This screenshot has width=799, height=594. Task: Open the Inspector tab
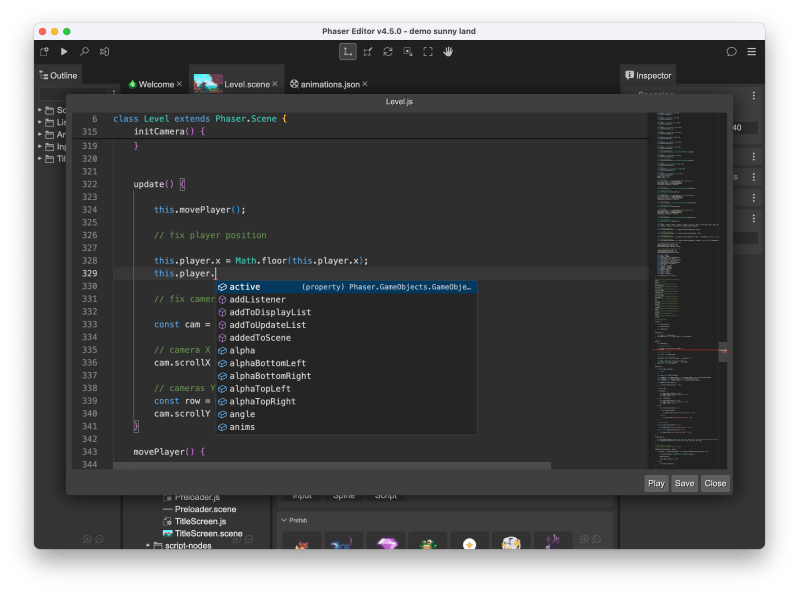tap(648, 75)
